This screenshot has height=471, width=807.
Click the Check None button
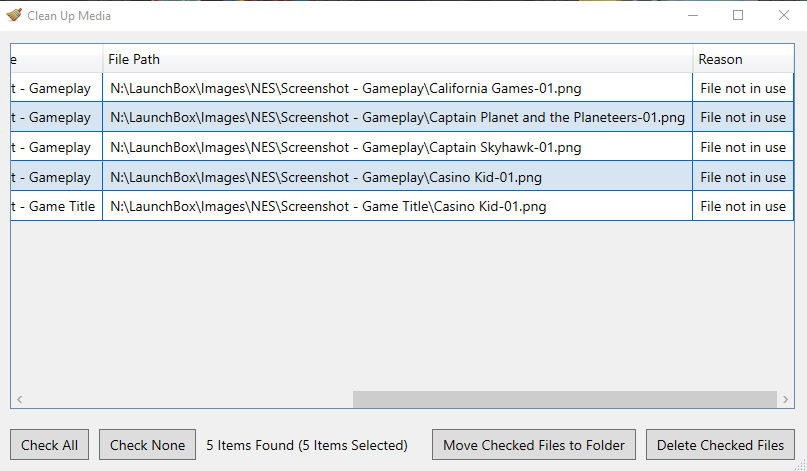(x=147, y=445)
